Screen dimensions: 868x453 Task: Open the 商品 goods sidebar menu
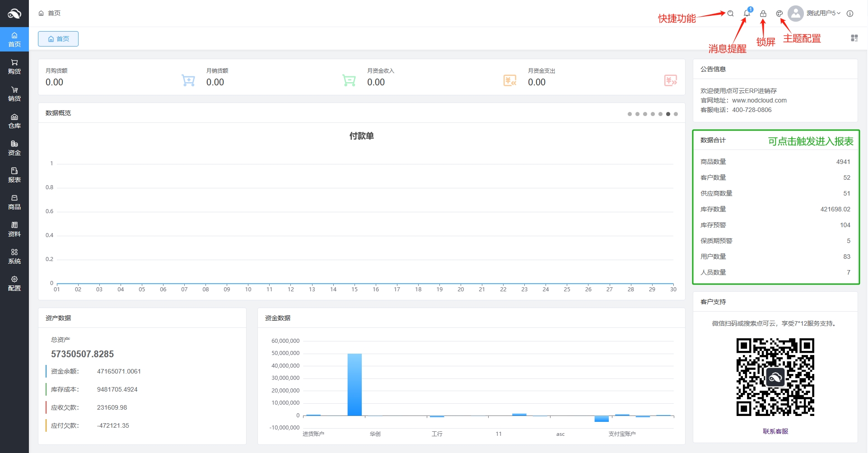(14, 202)
